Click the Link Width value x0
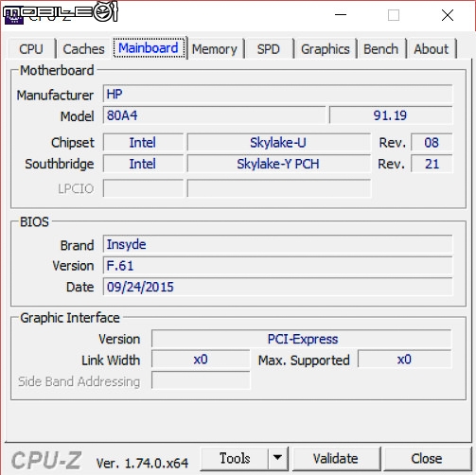This screenshot has height=475, width=476. (x=201, y=360)
